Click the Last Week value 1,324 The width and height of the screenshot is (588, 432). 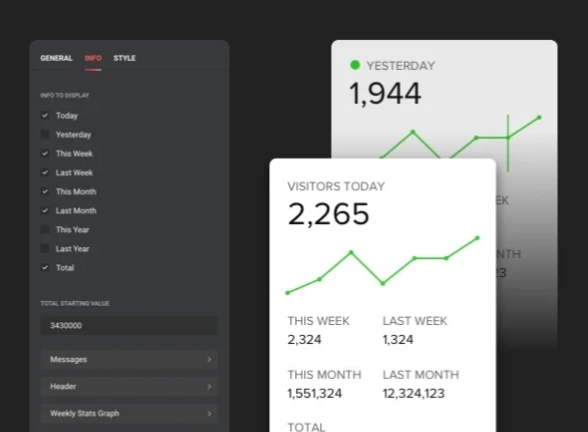(398, 340)
